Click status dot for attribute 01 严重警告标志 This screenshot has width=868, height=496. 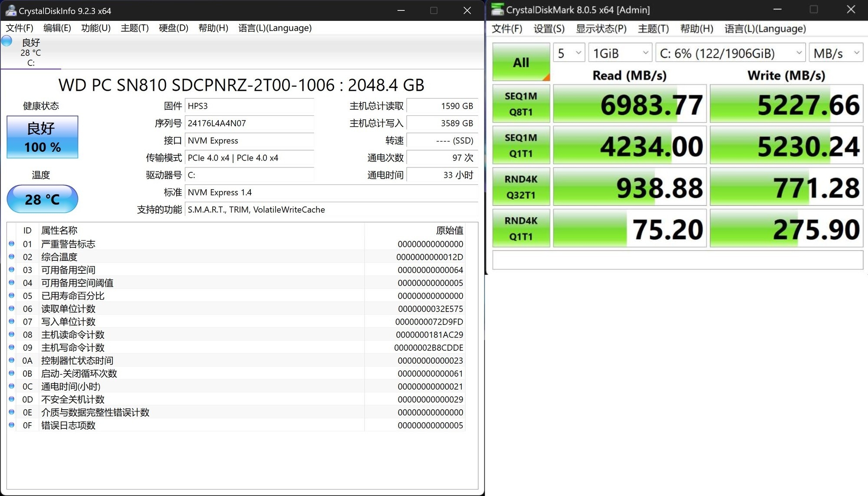pyautogui.click(x=12, y=244)
